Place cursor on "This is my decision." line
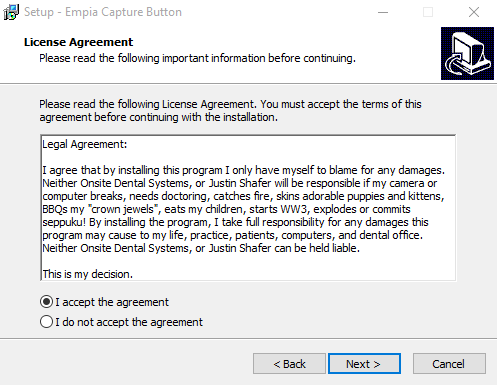This screenshot has height=385, width=497. coord(88,274)
